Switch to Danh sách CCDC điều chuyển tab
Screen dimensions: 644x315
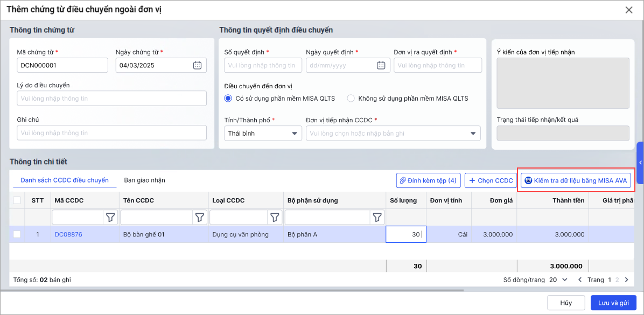coord(65,180)
